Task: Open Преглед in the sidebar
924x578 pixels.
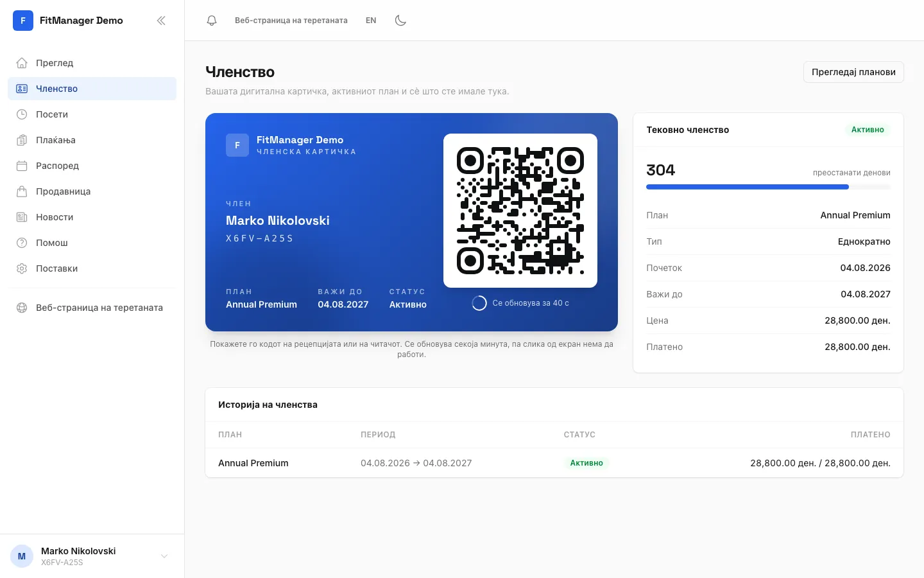Action: click(x=92, y=63)
